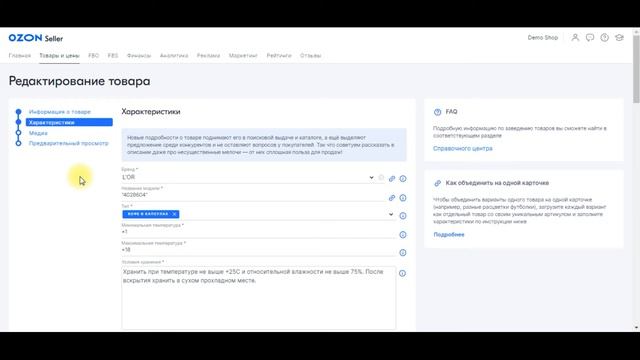Image resolution: width=640 pixels, height=360 pixels.
Task: Click info icon in Тип row
Action: click(403, 216)
